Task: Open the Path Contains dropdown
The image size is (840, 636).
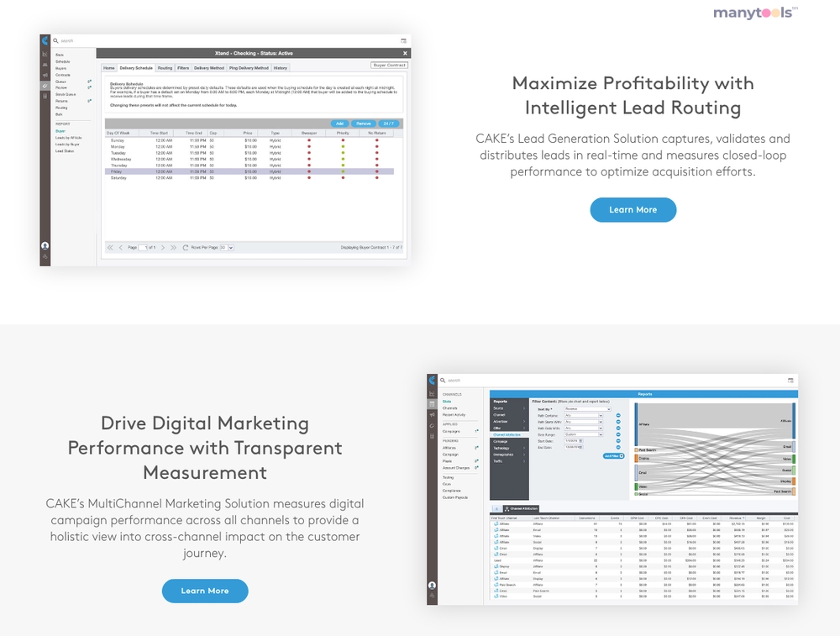Action: pos(584,416)
